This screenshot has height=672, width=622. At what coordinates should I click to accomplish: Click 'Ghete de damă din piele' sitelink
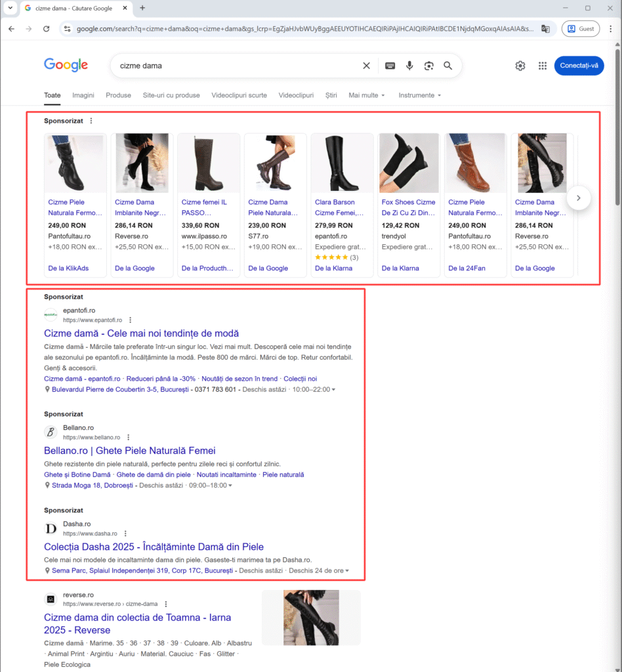coord(154,475)
